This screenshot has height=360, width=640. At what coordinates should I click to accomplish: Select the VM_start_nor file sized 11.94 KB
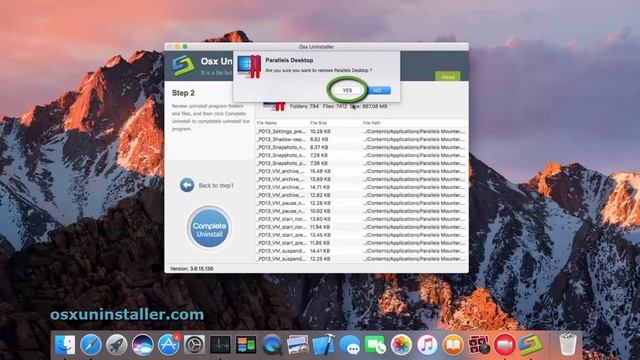pos(362,227)
